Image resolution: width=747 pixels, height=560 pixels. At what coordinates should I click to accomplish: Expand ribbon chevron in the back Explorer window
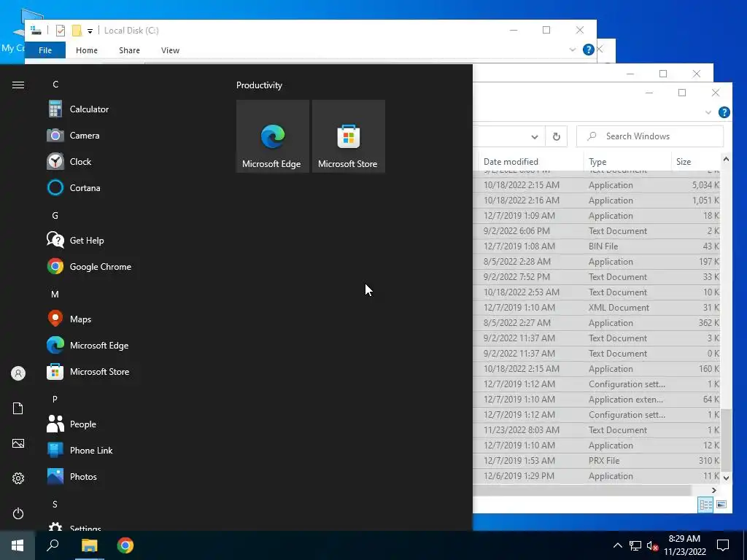click(708, 112)
